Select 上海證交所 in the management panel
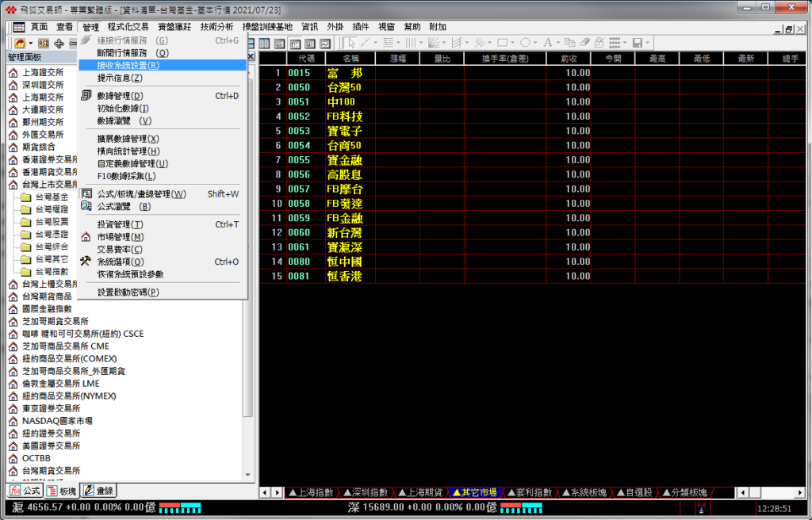Viewport: 812px width, 520px height. point(43,72)
